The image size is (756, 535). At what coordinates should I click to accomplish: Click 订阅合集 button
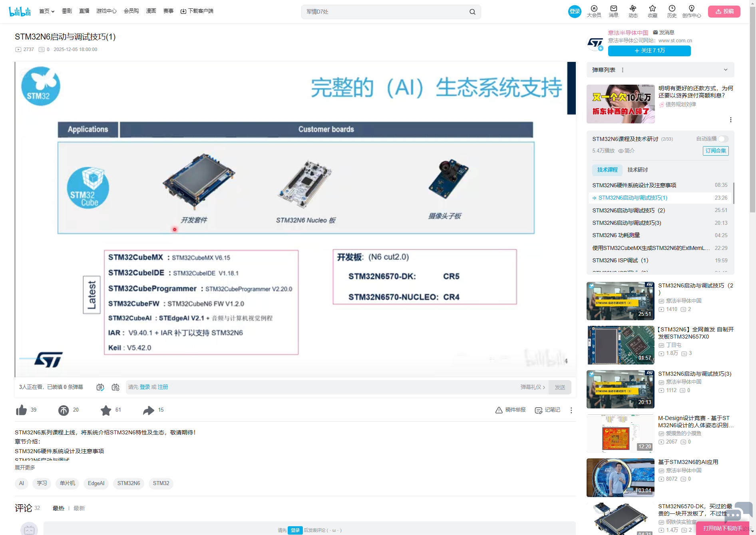click(716, 151)
